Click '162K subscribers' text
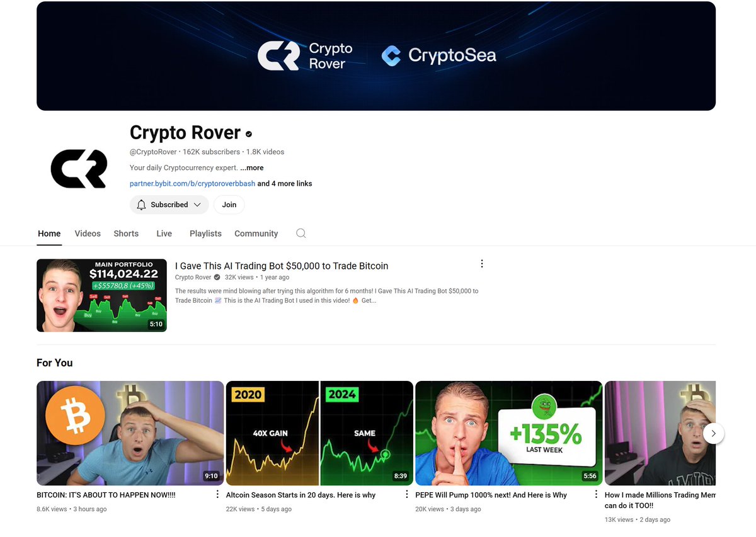The width and height of the screenshot is (756, 537). tap(211, 152)
